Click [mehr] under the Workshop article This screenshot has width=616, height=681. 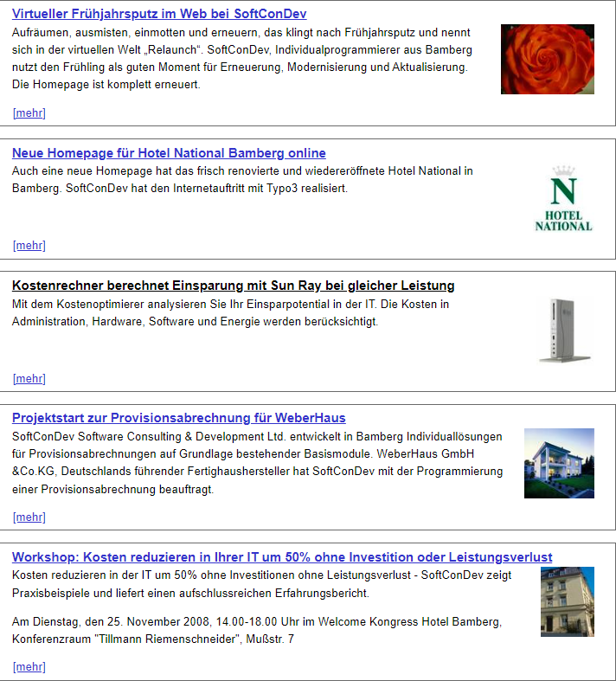point(29,667)
